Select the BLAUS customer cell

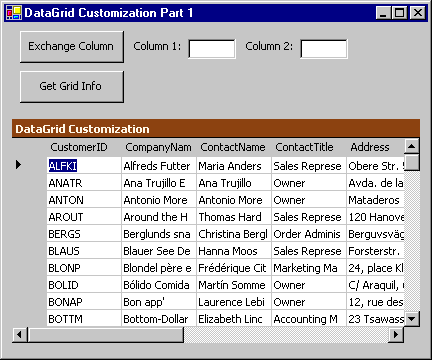84,250
